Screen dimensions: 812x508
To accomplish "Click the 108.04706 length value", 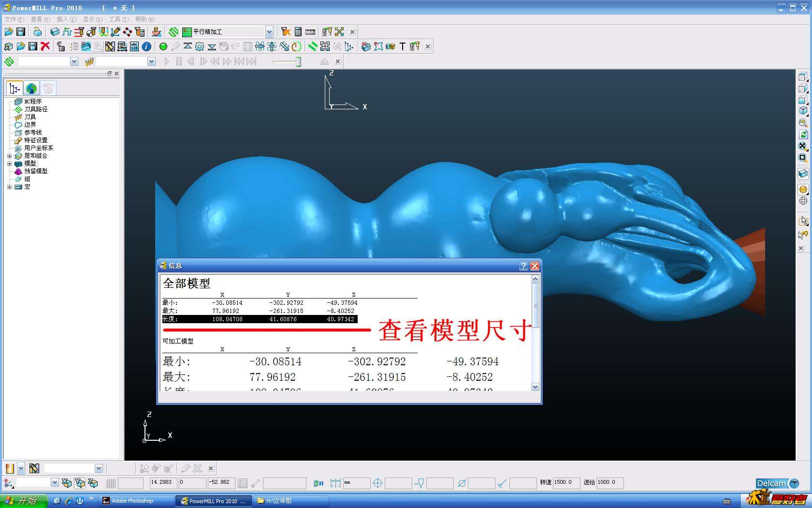I will [227, 319].
